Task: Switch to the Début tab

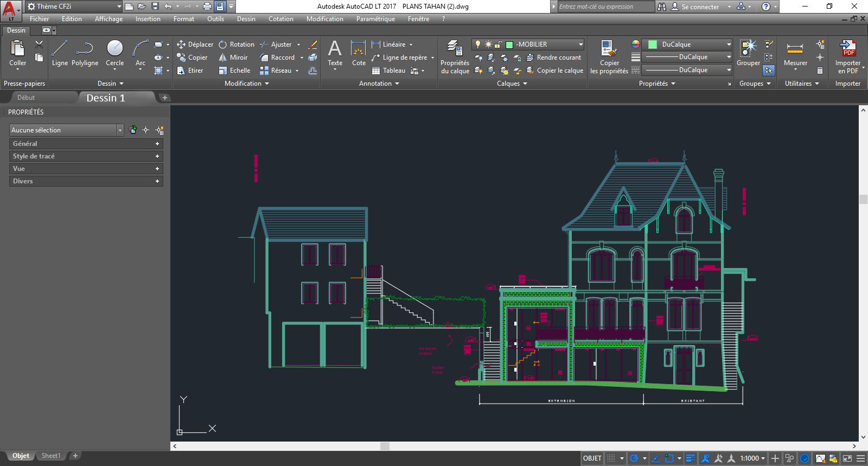Action: pyautogui.click(x=26, y=98)
